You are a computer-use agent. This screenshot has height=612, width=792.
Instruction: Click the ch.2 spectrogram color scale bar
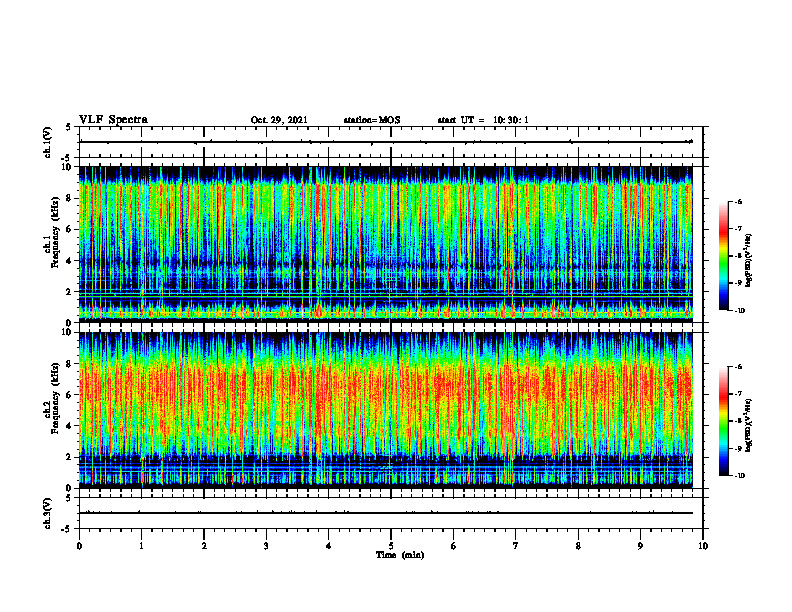pyautogui.click(x=723, y=421)
